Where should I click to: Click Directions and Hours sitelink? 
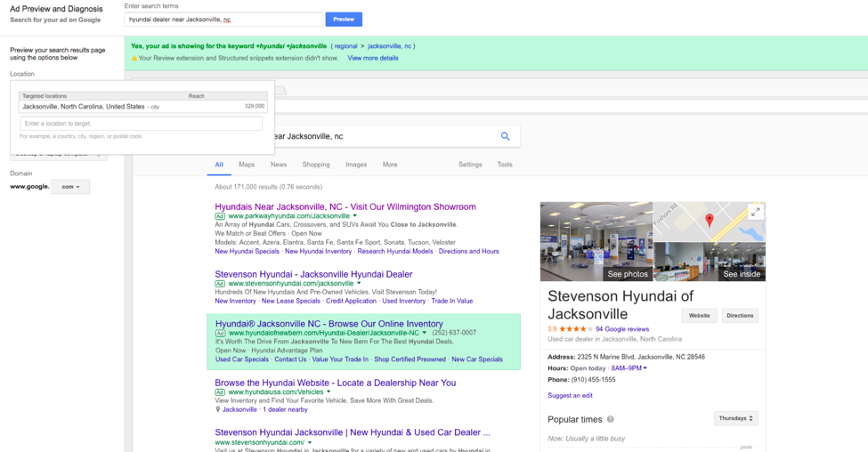point(469,252)
